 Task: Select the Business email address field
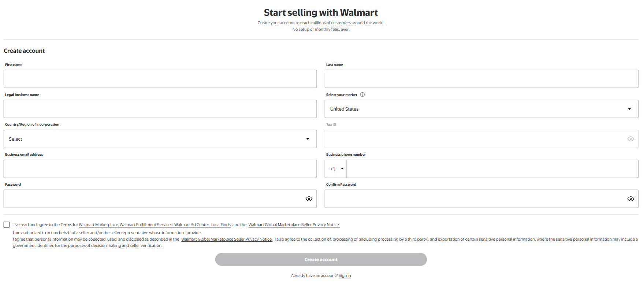coord(160,169)
